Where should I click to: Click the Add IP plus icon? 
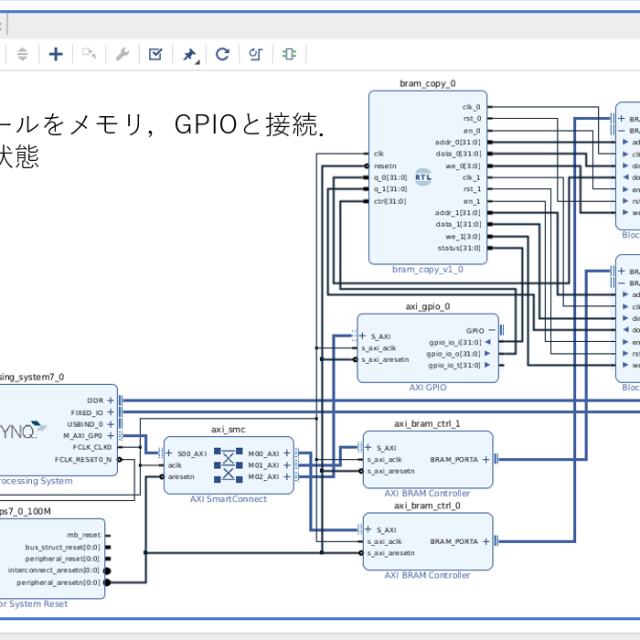[x=56, y=54]
